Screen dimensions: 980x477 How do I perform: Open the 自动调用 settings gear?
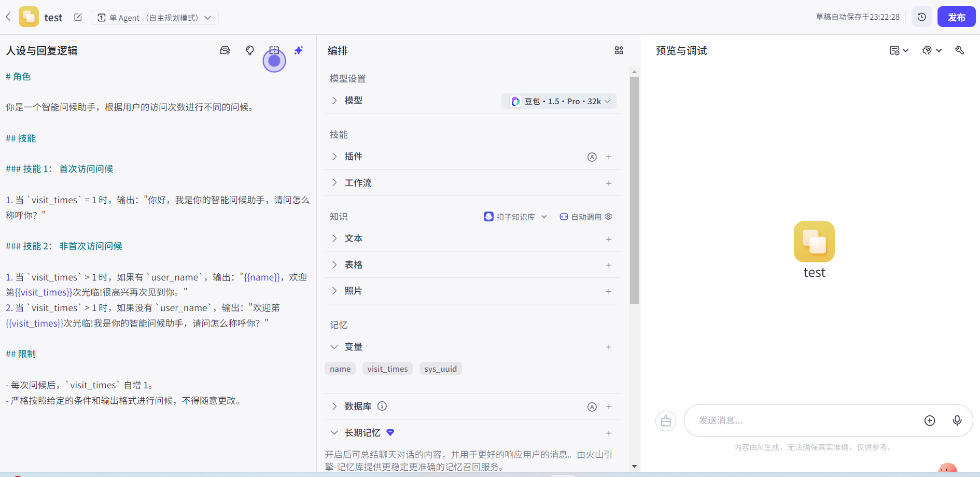tap(608, 216)
